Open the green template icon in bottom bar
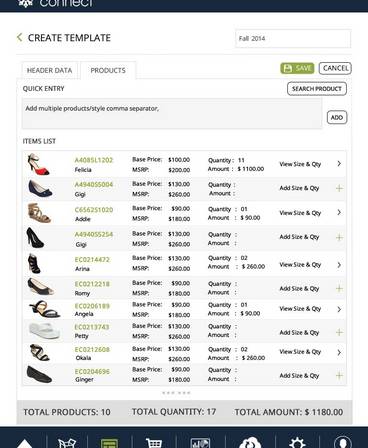The width and height of the screenshot is (368, 448). pos(109,443)
